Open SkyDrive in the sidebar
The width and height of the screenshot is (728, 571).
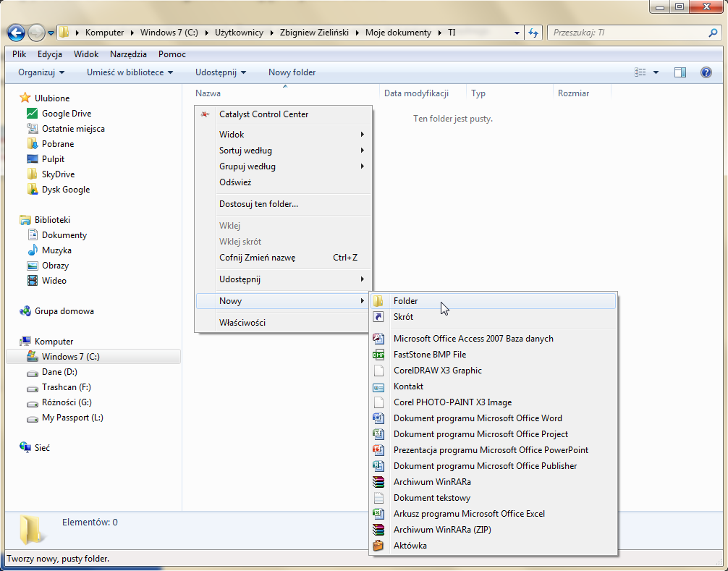point(58,174)
